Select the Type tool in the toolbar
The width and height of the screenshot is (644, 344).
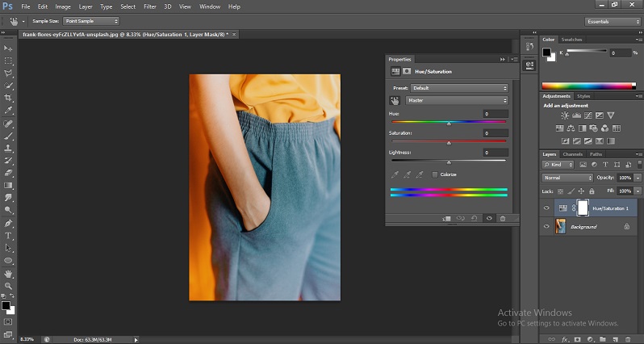point(9,236)
